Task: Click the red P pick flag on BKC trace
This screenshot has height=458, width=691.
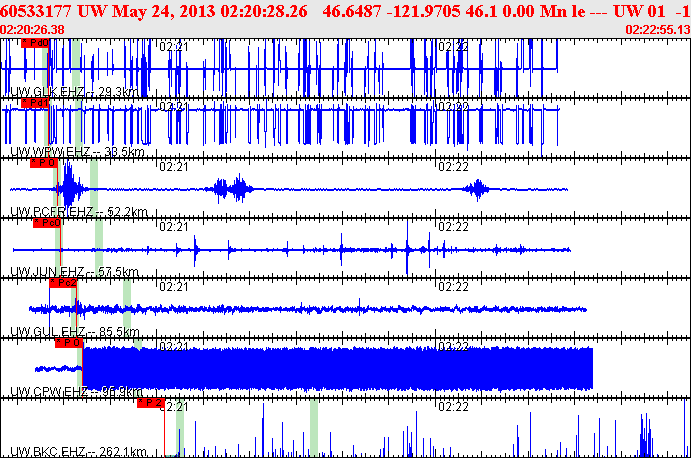Action: pos(150,403)
